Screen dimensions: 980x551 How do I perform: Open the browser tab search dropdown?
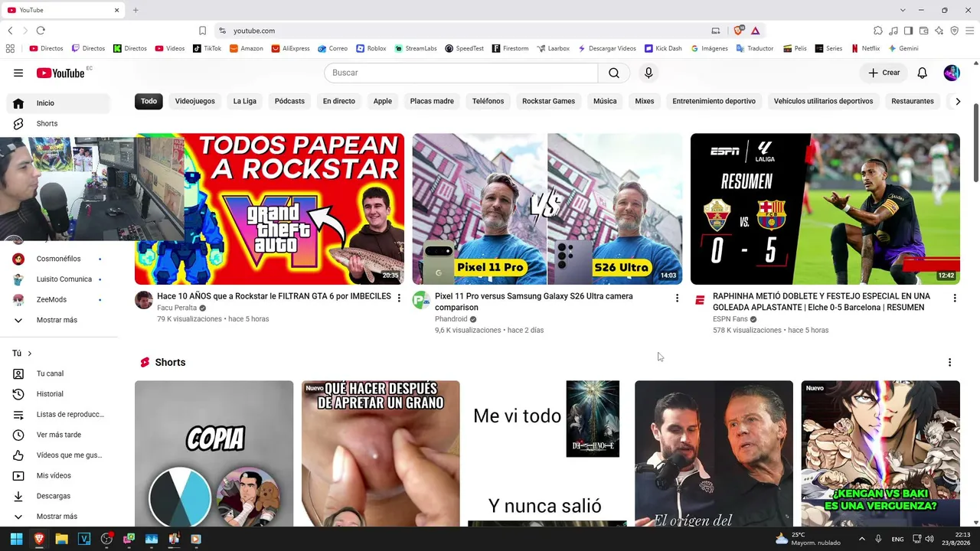[903, 10]
